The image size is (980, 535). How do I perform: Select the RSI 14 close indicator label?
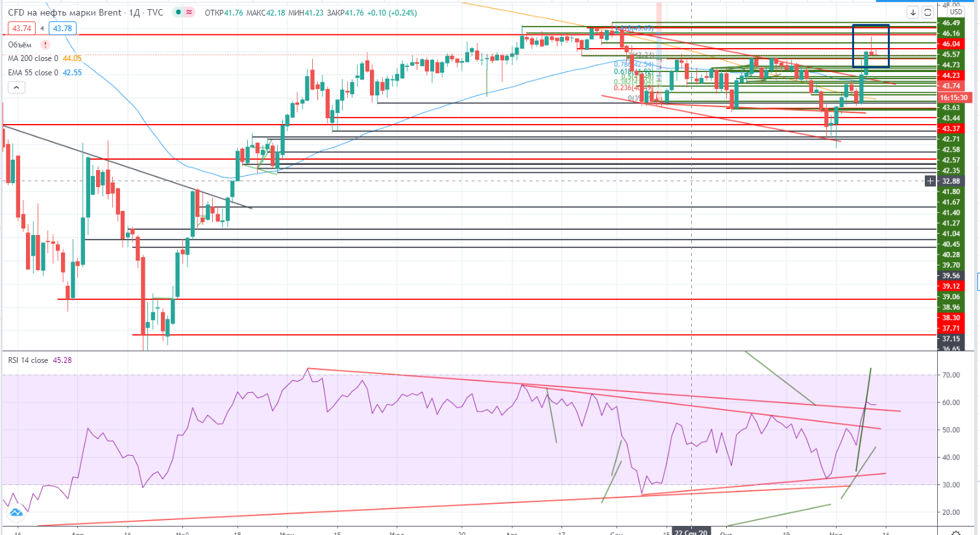[x=28, y=360]
